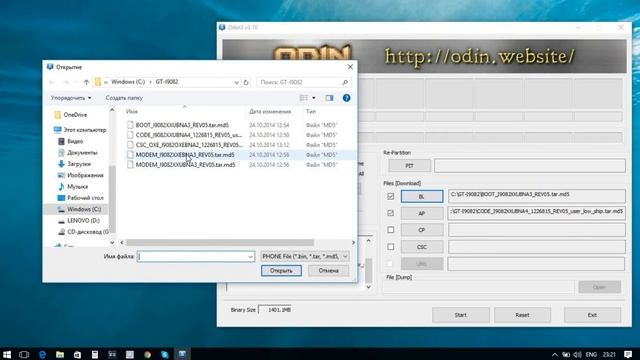Open Windows Start menu
Image resolution: width=640 pixels, height=360 pixels.
point(7,354)
